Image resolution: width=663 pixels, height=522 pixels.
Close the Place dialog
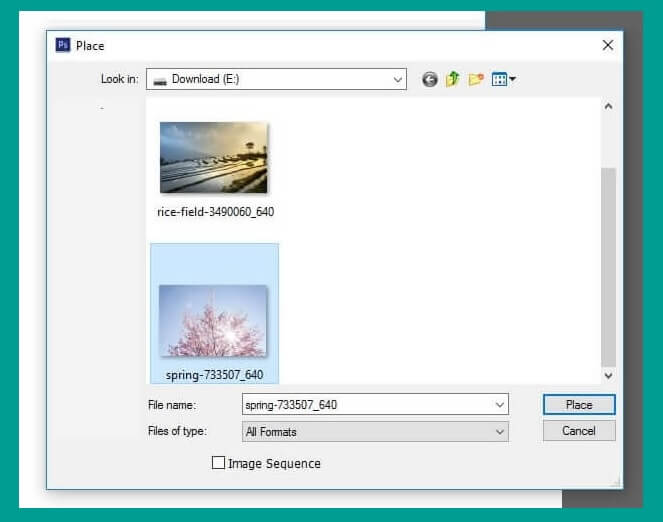pos(608,45)
